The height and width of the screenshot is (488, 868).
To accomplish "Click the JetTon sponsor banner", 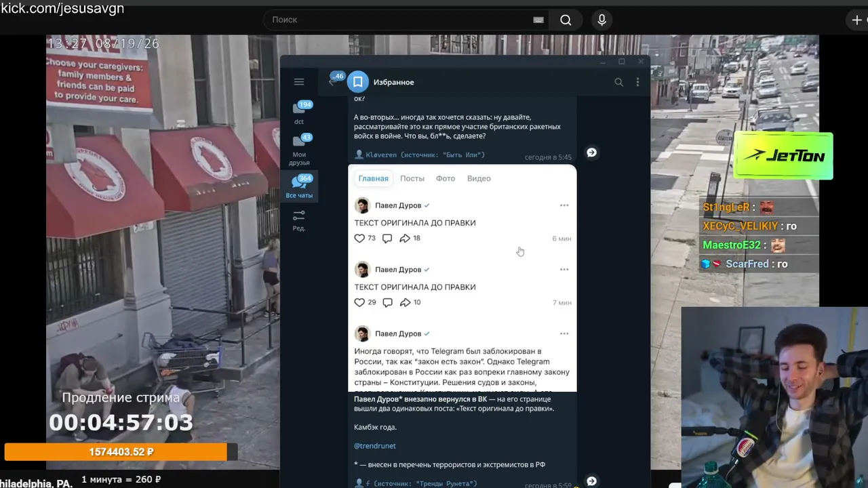I will click(x=783, y=156).
